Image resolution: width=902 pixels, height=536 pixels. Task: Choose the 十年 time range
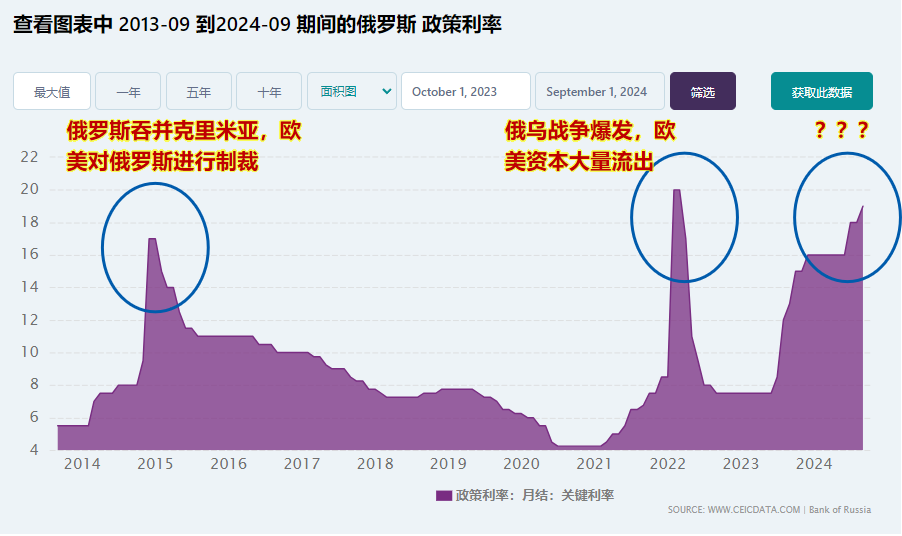click(269, 92)
